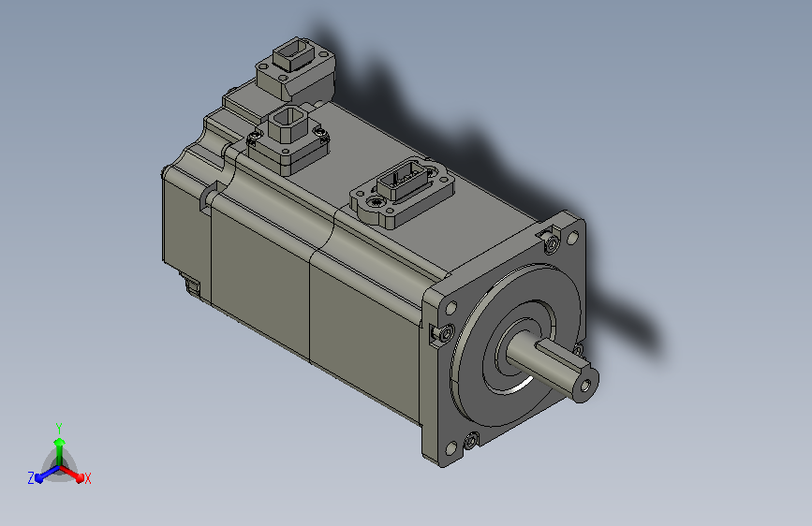Select the flat power connector on motor top
This screenshot has height=526, width=812.
point(403,193)
